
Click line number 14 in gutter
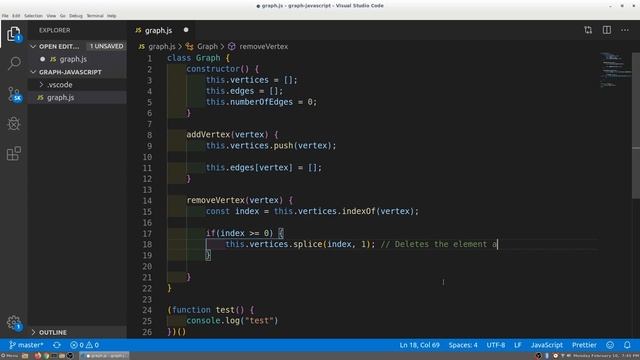tap(147, 200)
